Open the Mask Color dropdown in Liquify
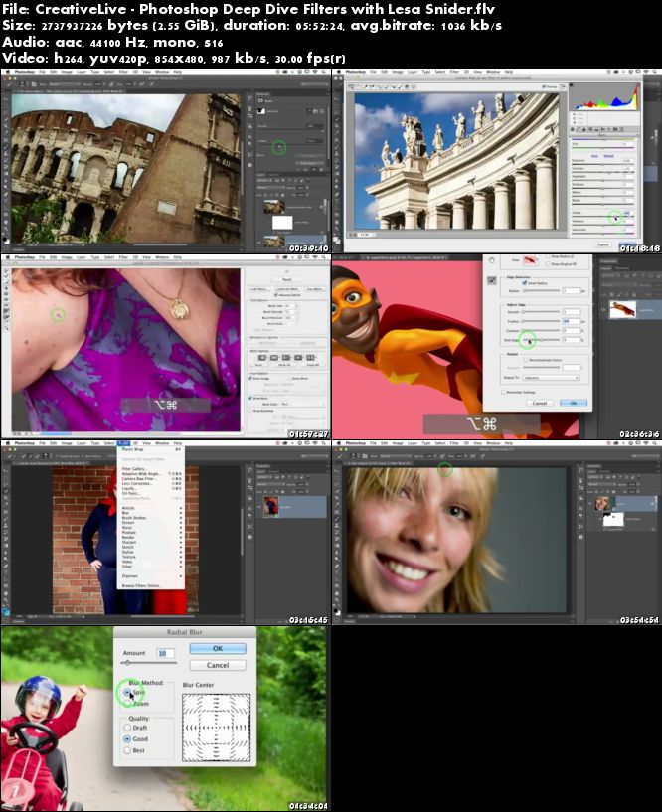662x812 pixels. pos(300,404)
